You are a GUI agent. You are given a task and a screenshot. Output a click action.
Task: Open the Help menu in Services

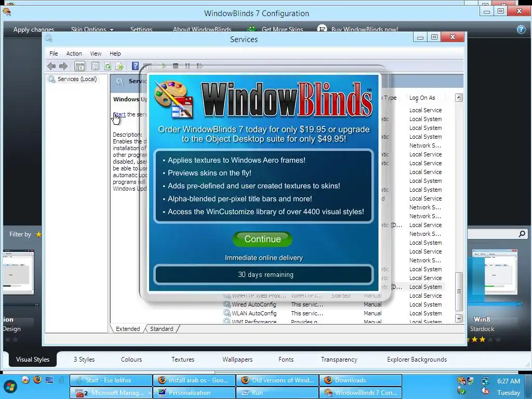[115, 54]
